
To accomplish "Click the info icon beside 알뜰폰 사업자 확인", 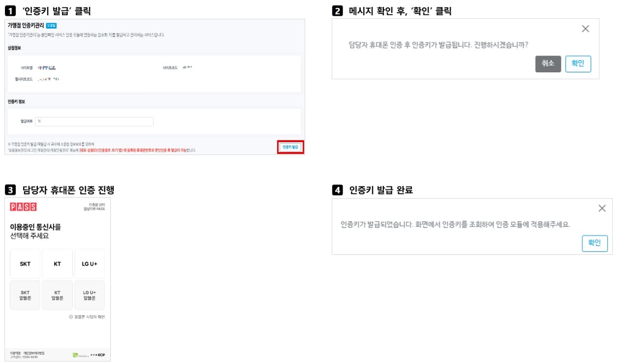I will pyautogui.click(x=71, y=317).
